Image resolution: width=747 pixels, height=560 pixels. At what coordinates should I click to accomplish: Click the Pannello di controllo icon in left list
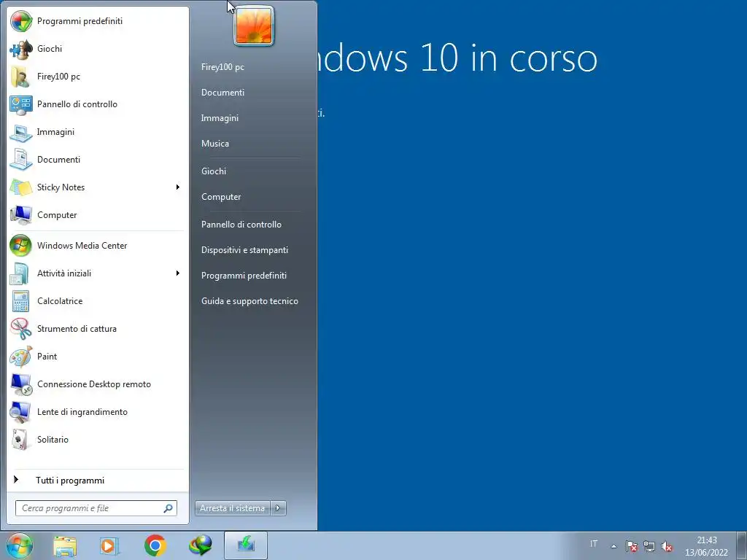[x=21, y=104]
